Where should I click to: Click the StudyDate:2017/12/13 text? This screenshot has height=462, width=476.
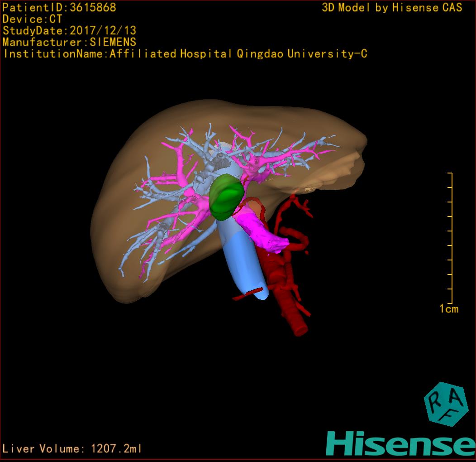(70, 31)
